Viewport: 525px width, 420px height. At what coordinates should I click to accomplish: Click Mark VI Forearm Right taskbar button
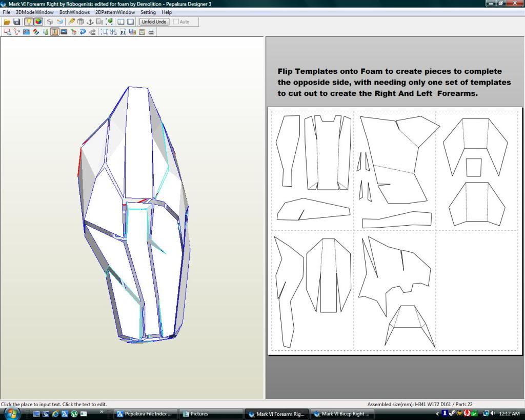(276, 414)
